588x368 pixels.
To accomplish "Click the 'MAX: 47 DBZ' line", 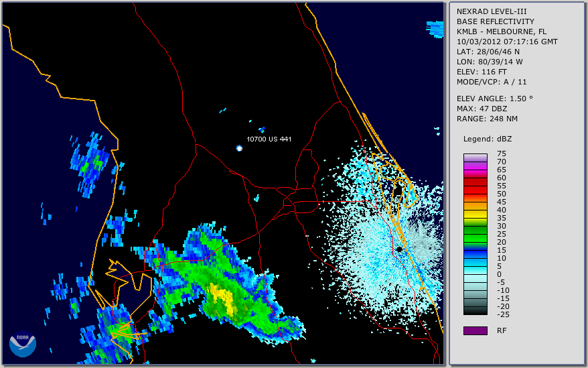I will coord(482,109).
